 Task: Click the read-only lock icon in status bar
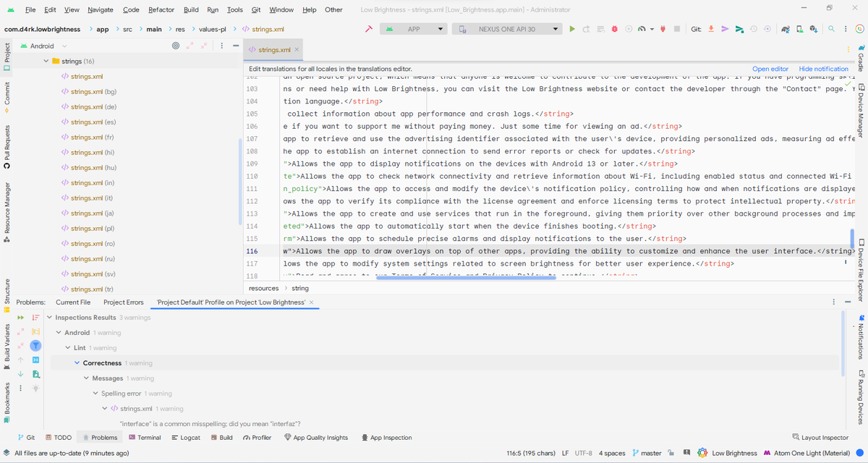671,453
